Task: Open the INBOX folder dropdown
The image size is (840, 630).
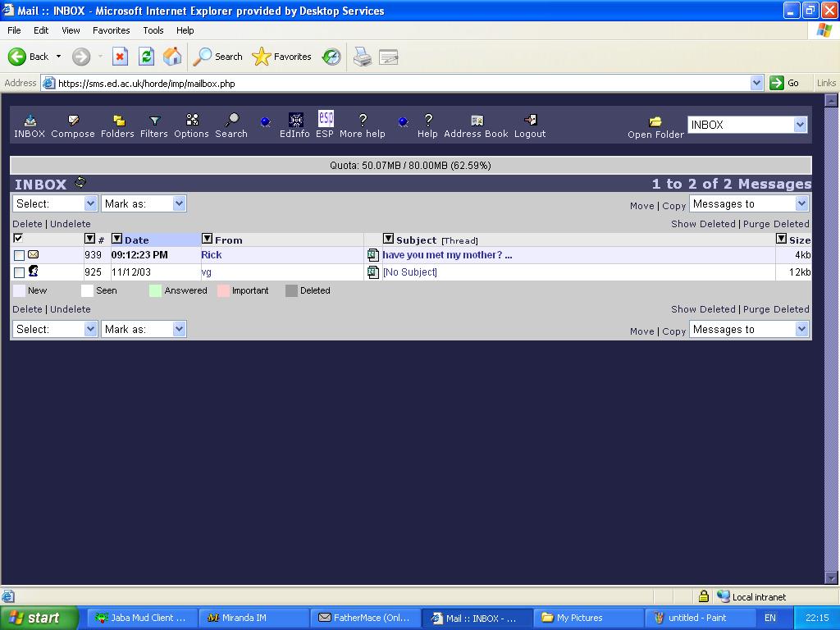Action: [747, 125]
